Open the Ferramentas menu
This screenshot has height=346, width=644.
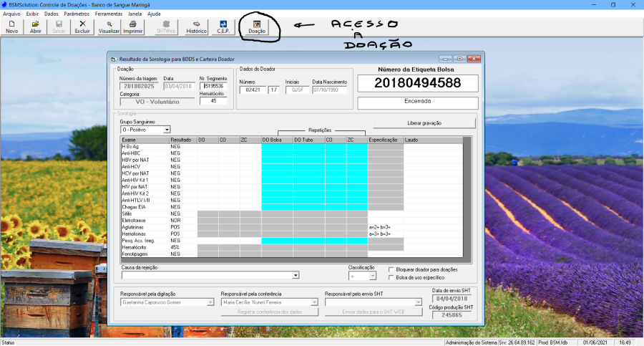(x=109, y=14)
